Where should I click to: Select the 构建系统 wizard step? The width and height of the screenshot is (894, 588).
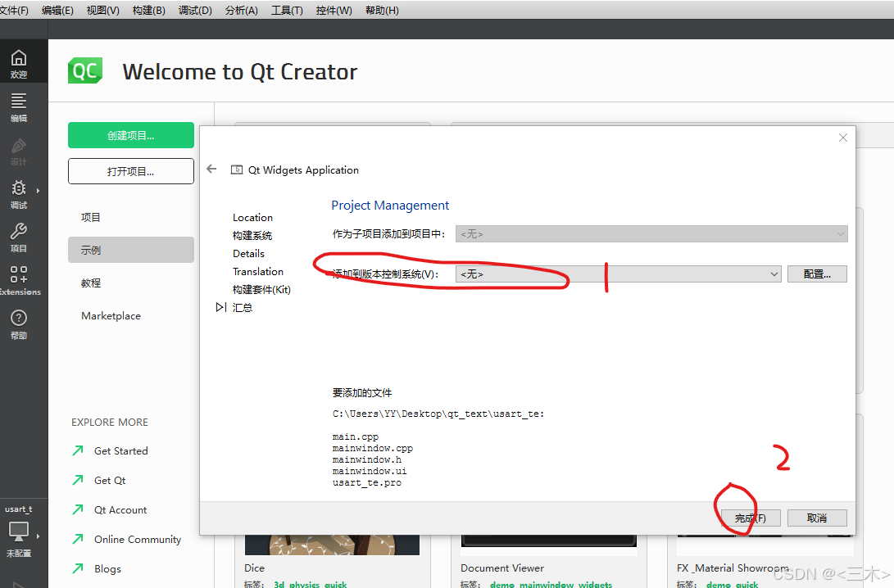(252, 235)
